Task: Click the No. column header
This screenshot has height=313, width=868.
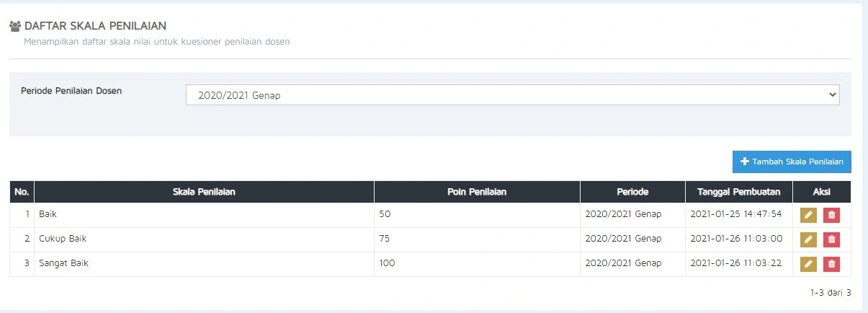Action: [22, 192]
